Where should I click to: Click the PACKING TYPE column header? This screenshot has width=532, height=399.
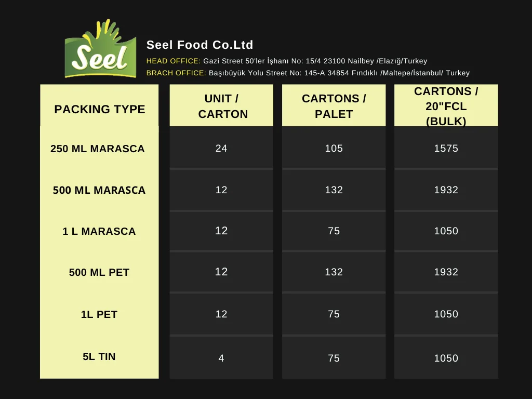(99, 109)
